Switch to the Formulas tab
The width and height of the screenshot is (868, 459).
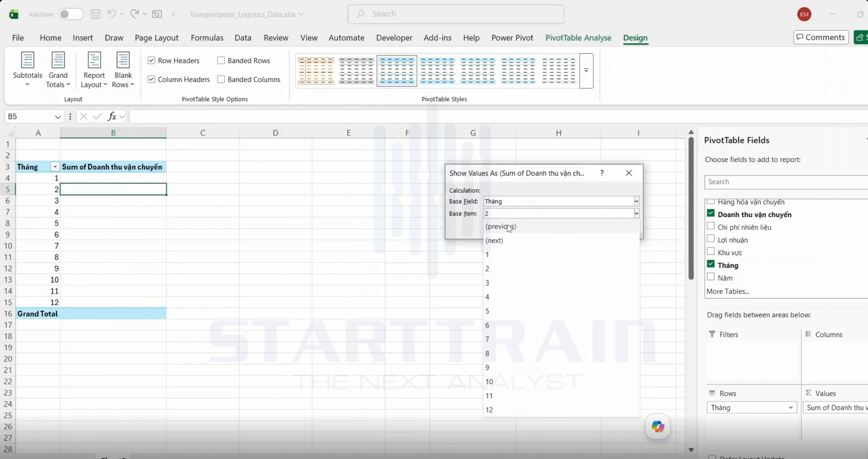[207, 38]
